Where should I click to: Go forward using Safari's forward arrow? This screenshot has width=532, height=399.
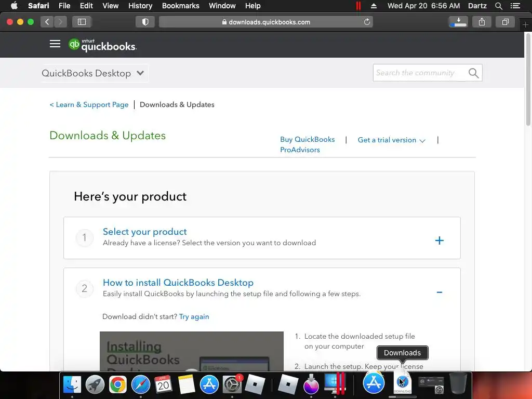click(x=60, y=22)
